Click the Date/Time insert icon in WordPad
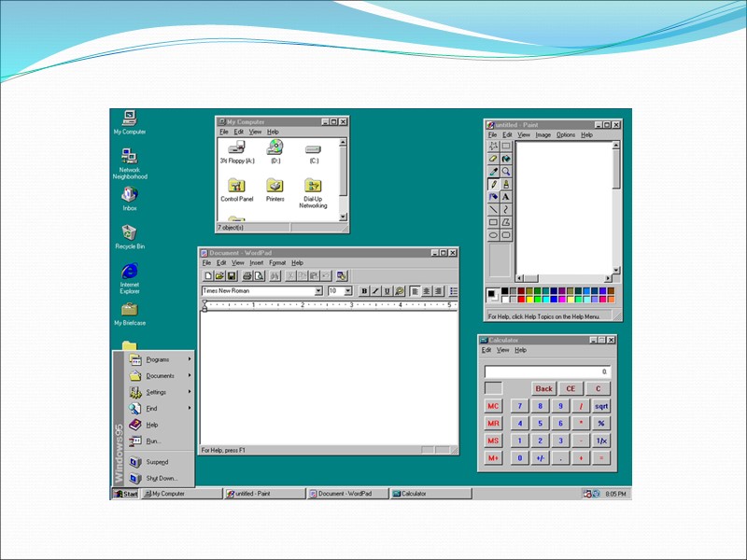The height and width of the screenshot is (560, 747). point(342,275)
